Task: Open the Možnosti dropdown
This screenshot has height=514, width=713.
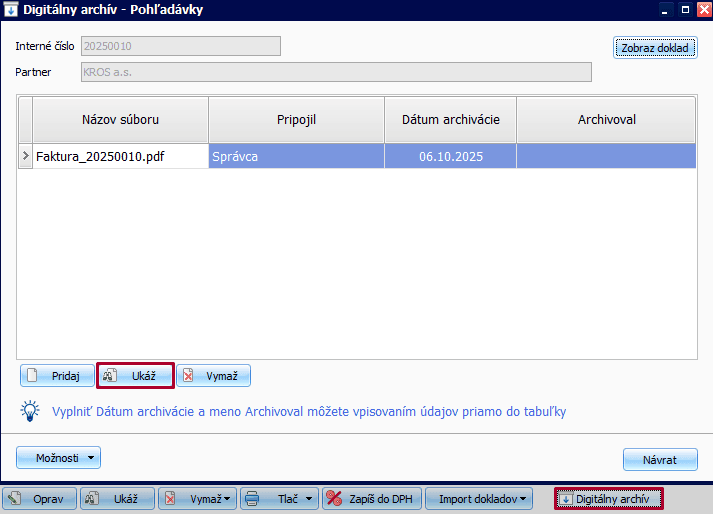Action: tap(59, 458)
